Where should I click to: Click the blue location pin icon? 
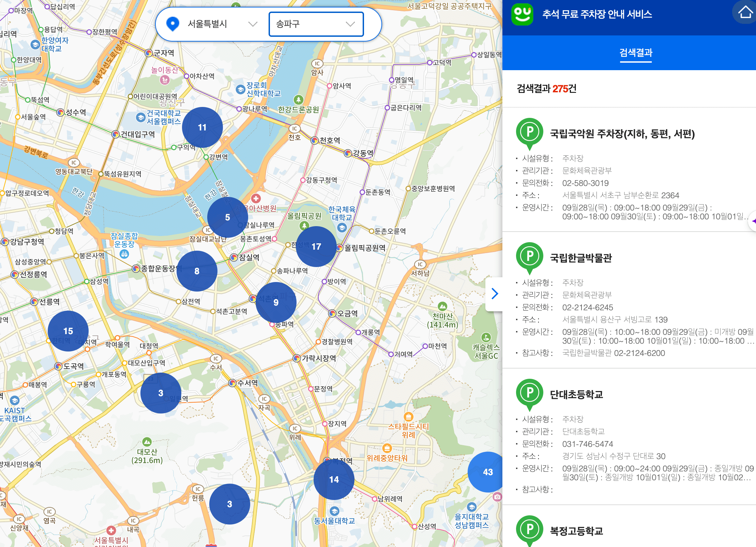[173, 24]
